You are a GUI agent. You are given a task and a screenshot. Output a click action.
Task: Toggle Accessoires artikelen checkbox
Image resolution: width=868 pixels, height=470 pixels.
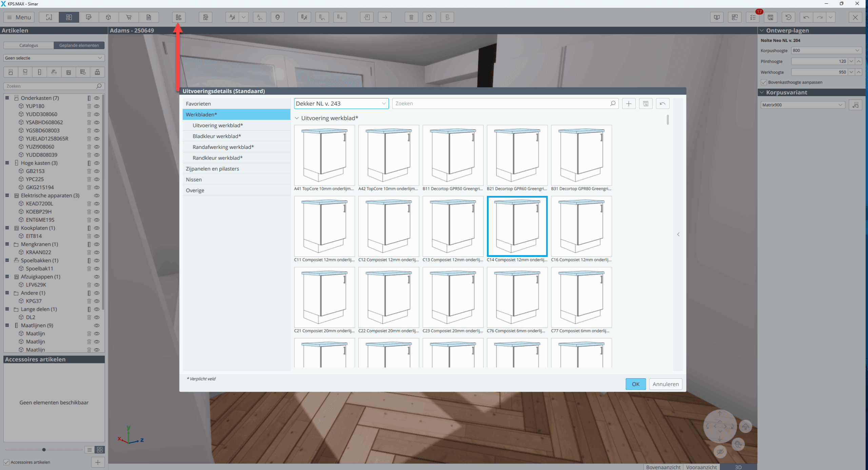coord(6,462)
